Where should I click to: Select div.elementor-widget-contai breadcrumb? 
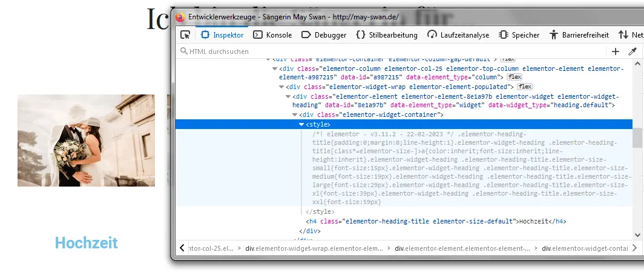coord(585,248)
